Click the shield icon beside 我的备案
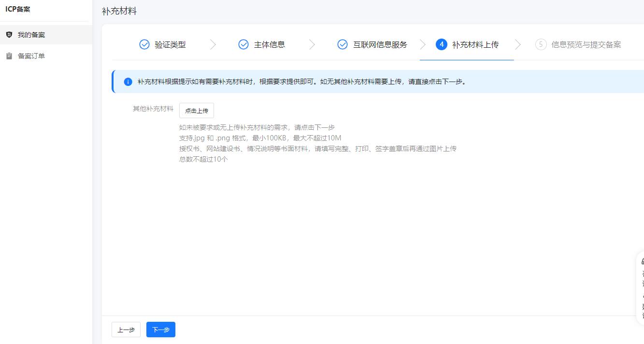The width and height of the screenshot is (644, 344). (x=9, y=35)
